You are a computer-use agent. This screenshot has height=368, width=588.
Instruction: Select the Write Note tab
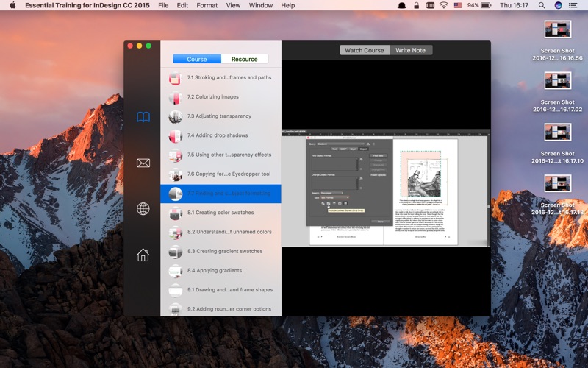pos(411,50)
